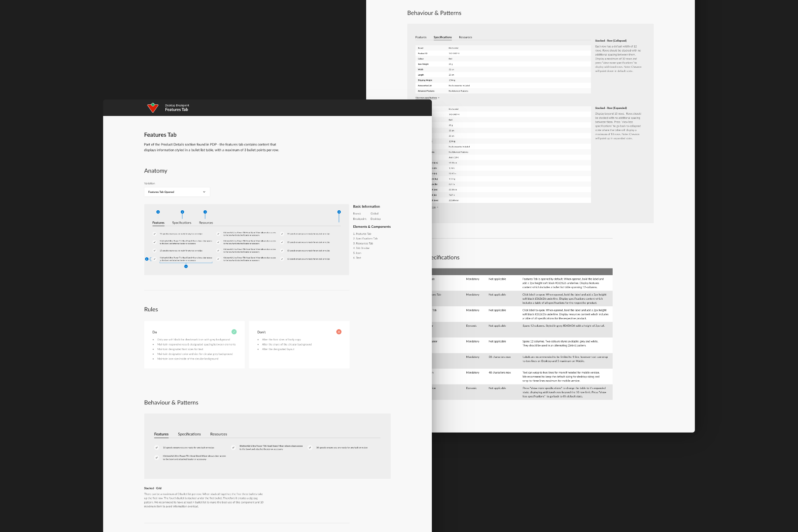Click the Desktop breakpoint value

(x=375, y=219)
